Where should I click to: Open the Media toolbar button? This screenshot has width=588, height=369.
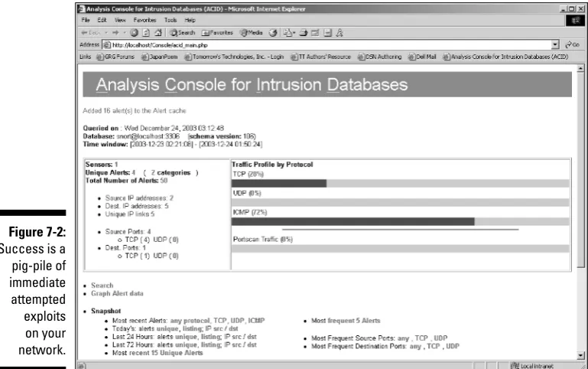[252, 33]
